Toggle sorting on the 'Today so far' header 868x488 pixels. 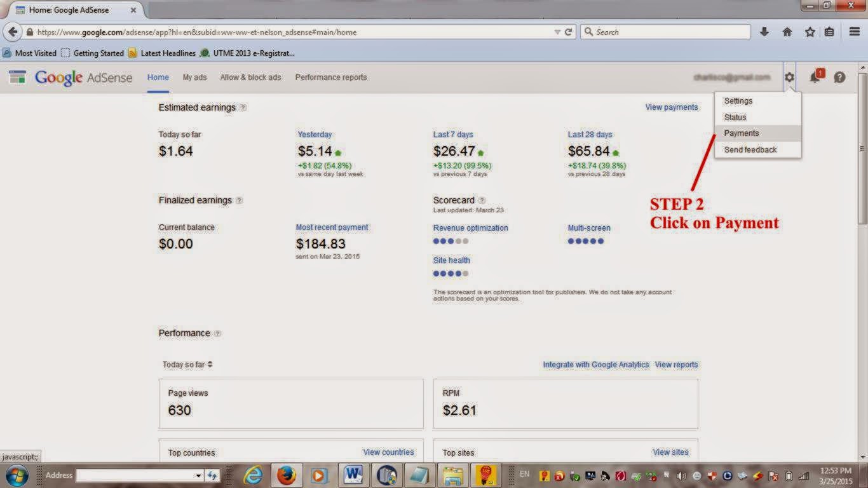coord(189,364)
